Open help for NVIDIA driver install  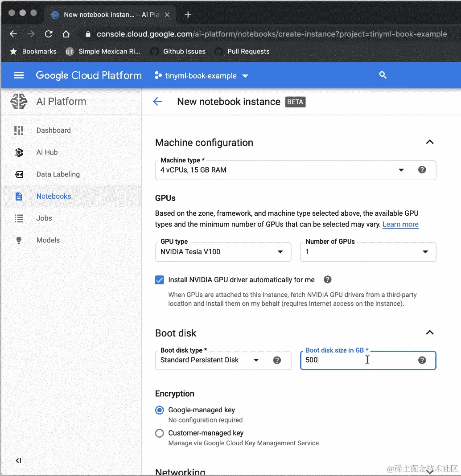point(327,279)
